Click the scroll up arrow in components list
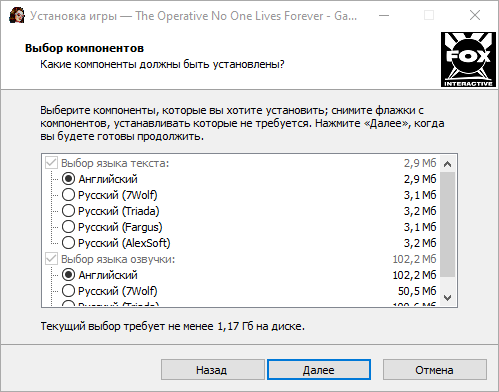Viewport: 499px width, 392px height. pyautogui.click(x=447, y=164)
